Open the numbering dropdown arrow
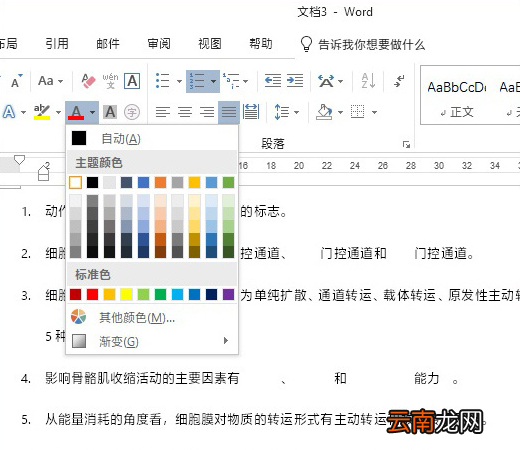This screenshot has width=520, height=450. [x=213, y=81]
